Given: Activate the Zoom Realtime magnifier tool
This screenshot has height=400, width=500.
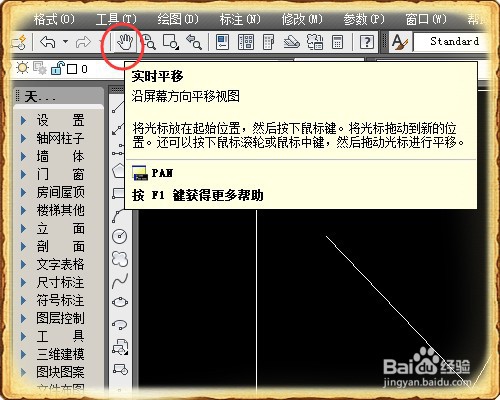Looking at the screenshot, I should pyautogui.click(x=149, y=42).
